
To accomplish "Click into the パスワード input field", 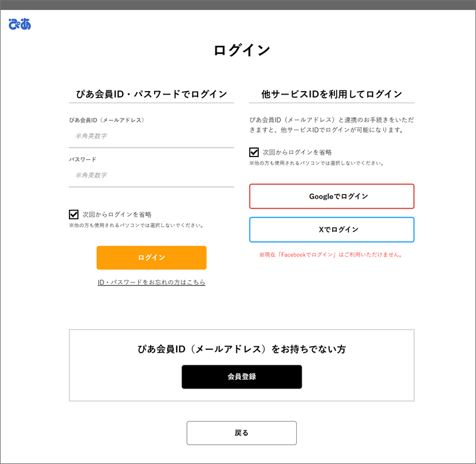I will (x=151, y=175).
